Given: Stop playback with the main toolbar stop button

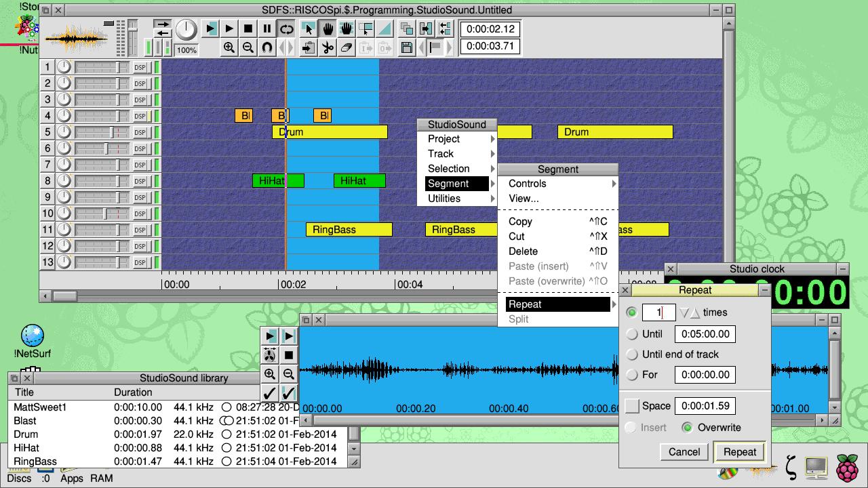Looking at the screenshot, I should [x=248, y=28].
